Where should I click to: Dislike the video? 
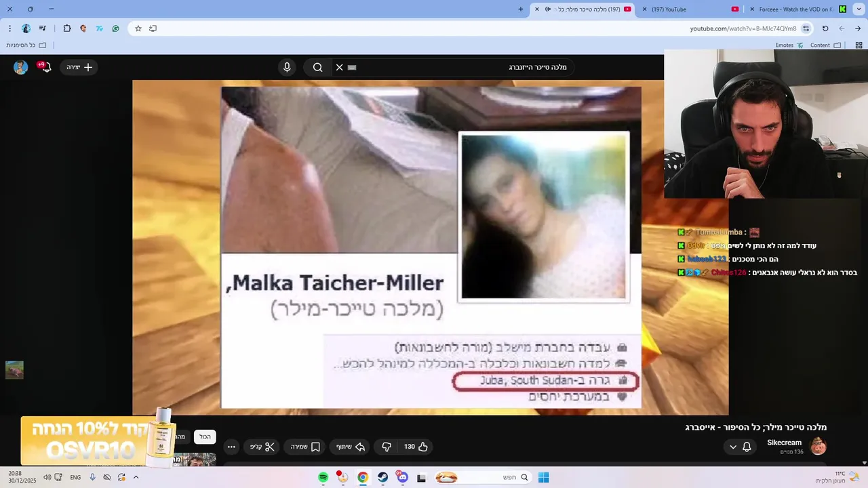[x=386, y=447]
